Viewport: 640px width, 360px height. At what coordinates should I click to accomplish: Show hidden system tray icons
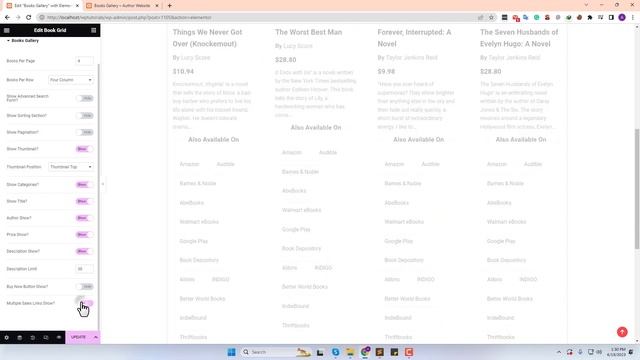558,352
